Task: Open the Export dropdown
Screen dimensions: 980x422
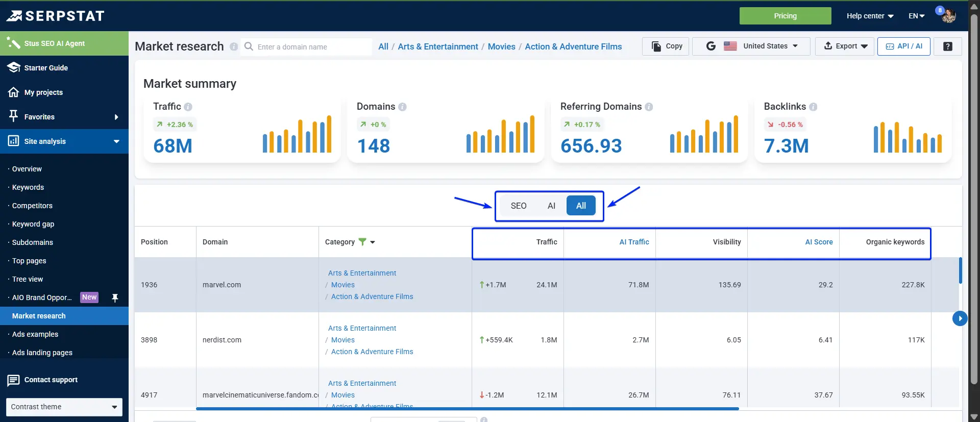Action: pyautogui.click(x=845, y=46)
